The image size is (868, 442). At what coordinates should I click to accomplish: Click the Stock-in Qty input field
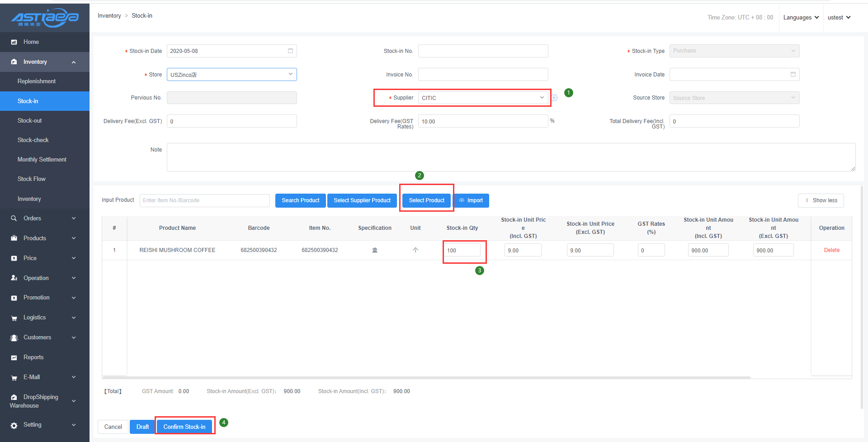(x=462, y=250)
